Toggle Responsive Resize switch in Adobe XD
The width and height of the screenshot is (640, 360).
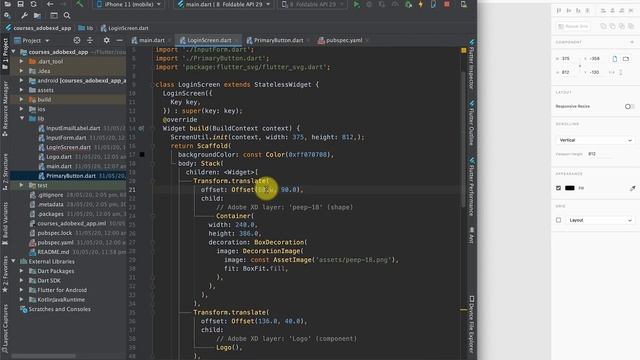629,107
